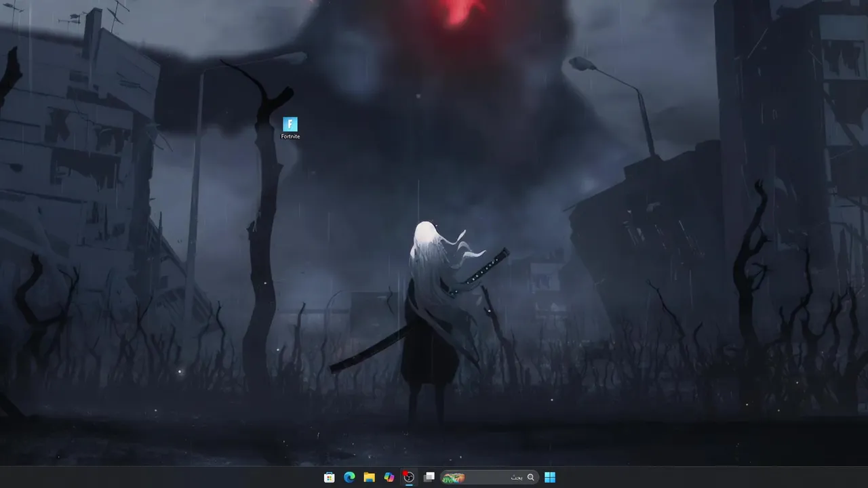
Task: Open the Copilot app in the taskbar
Action: [x=389, y=477]
